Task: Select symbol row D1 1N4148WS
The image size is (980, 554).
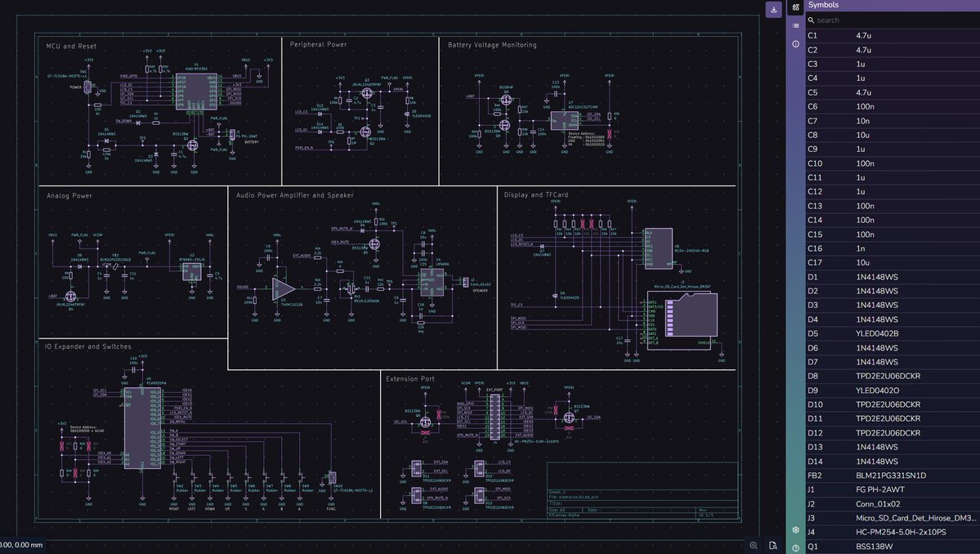Action: 893,277
